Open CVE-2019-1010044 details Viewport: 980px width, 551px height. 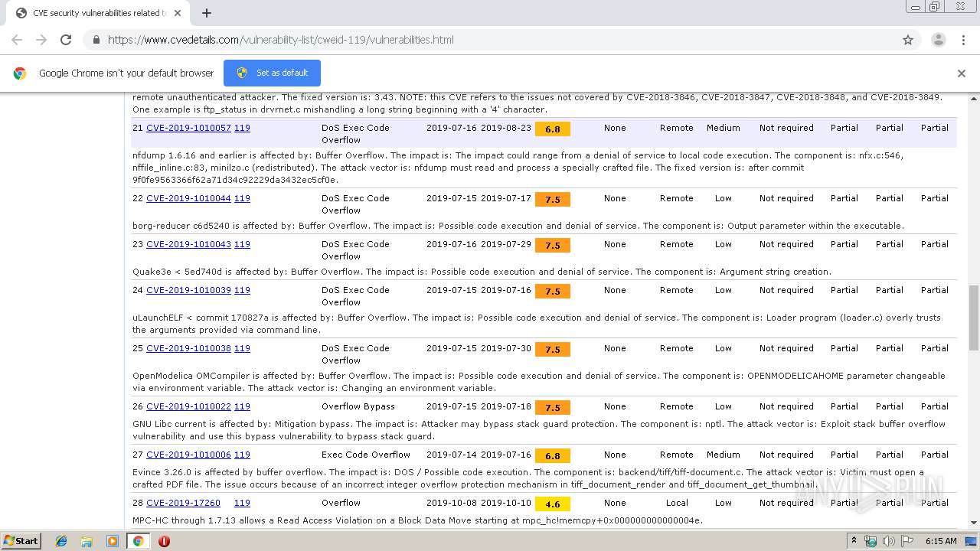188,198
